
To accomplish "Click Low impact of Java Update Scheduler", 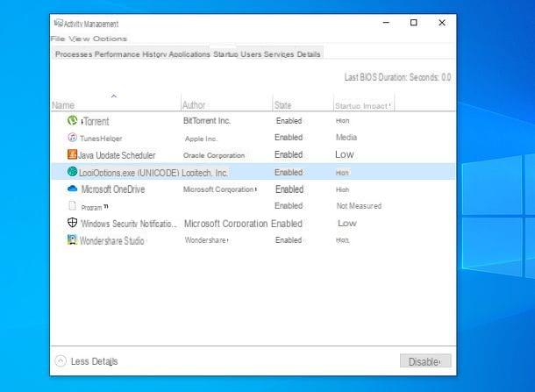I will (x=345, y=154).
